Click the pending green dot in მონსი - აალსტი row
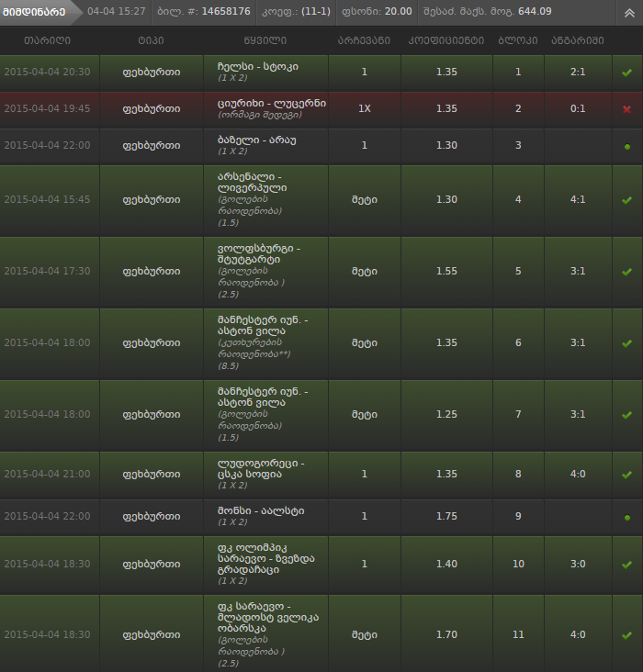The width and height of the screenshot is (643, 672). (627, 517)
